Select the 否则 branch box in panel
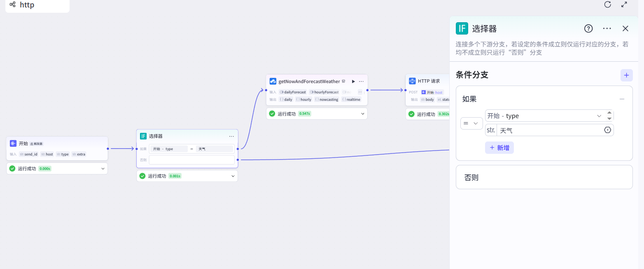The width and height of the screenshot is (644, 269). (544, 177)
